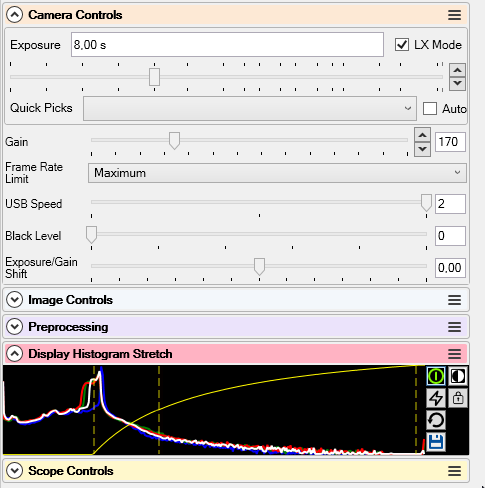
Task: Expand the Scope Controls section
Action: click(15, 471)
